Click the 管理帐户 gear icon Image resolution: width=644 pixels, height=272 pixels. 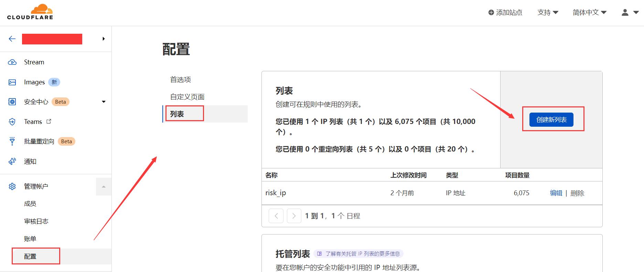(x=12, y=186)
